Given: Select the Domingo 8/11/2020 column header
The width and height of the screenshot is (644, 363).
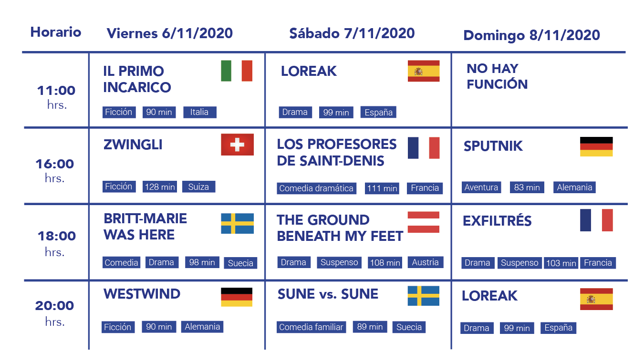Looking at the screenshot, I should point(532,35).
